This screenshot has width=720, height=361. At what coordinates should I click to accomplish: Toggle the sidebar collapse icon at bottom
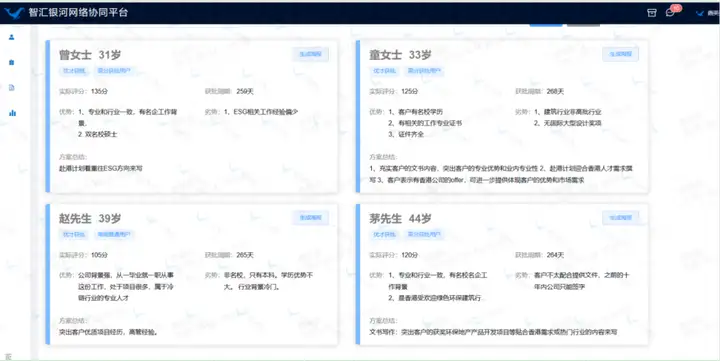8,356
